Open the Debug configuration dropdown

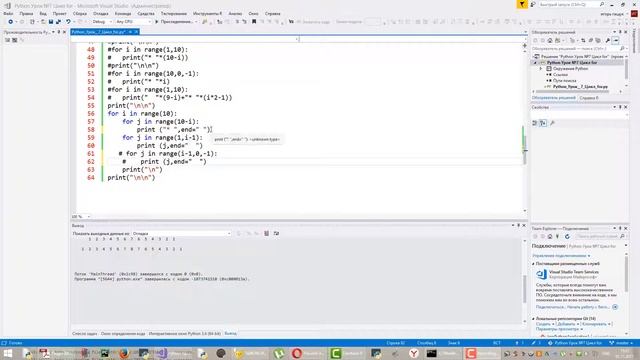(101, 22)
